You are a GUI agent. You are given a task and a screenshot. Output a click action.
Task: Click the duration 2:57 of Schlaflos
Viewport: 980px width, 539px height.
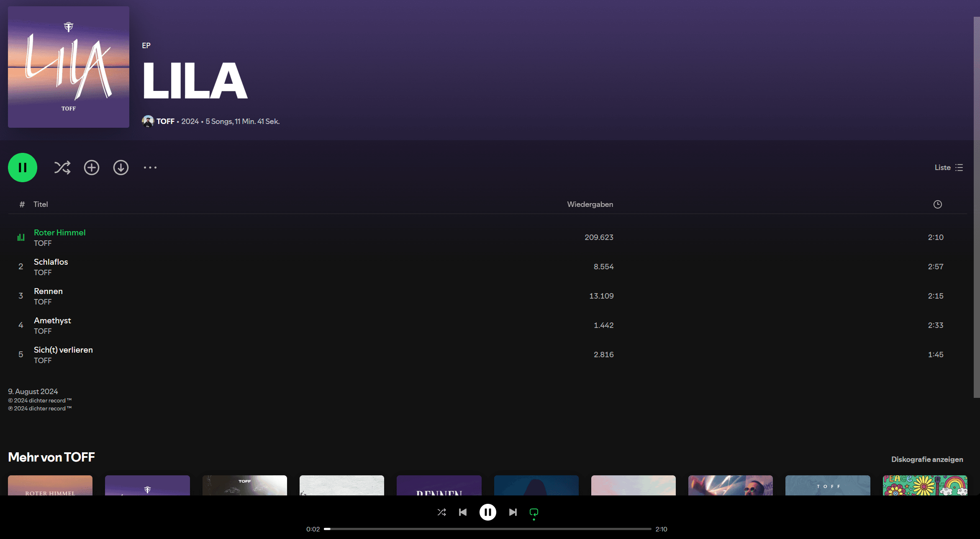click(x=936, y=267)
